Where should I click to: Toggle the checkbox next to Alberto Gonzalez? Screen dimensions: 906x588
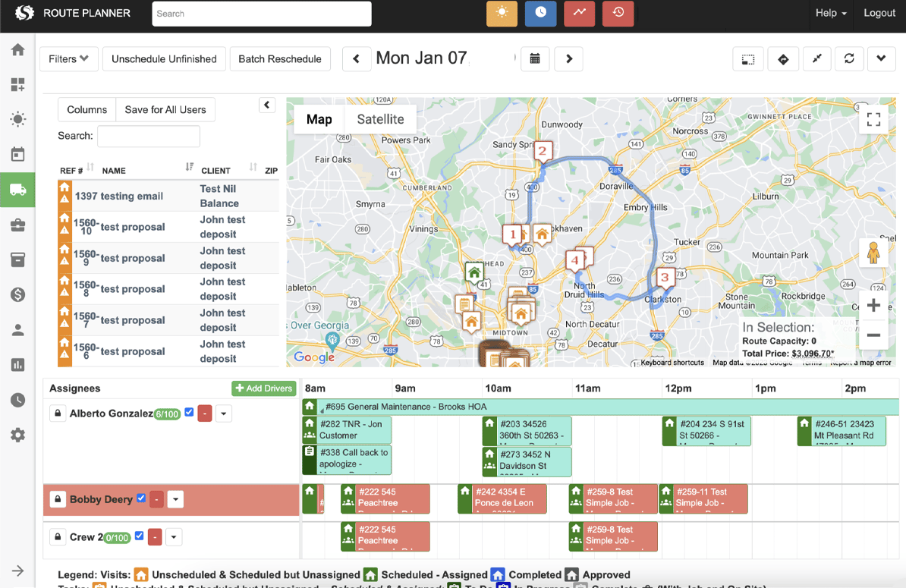189,413
